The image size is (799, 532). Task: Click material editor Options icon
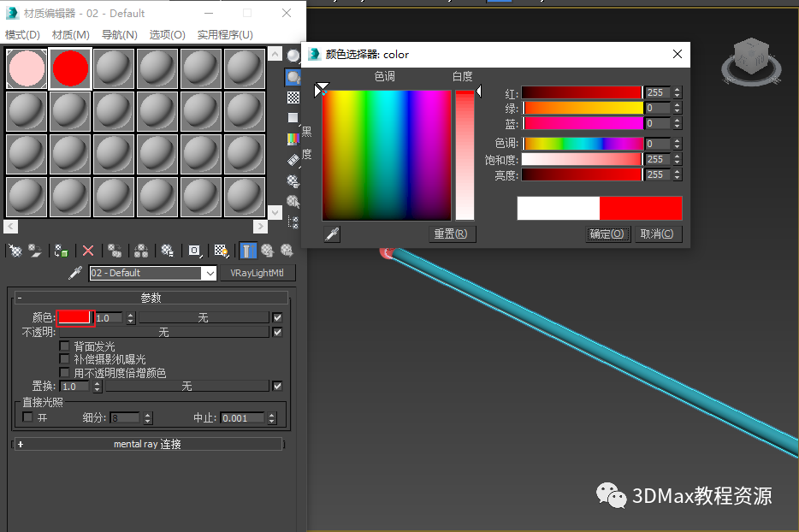[x=293, y=181]
